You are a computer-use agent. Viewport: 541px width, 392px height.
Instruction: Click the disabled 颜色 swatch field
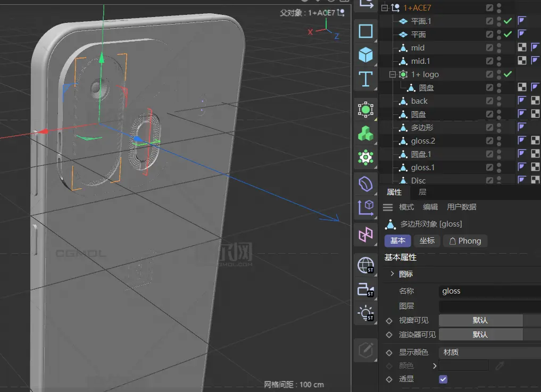tap(463, 366)
